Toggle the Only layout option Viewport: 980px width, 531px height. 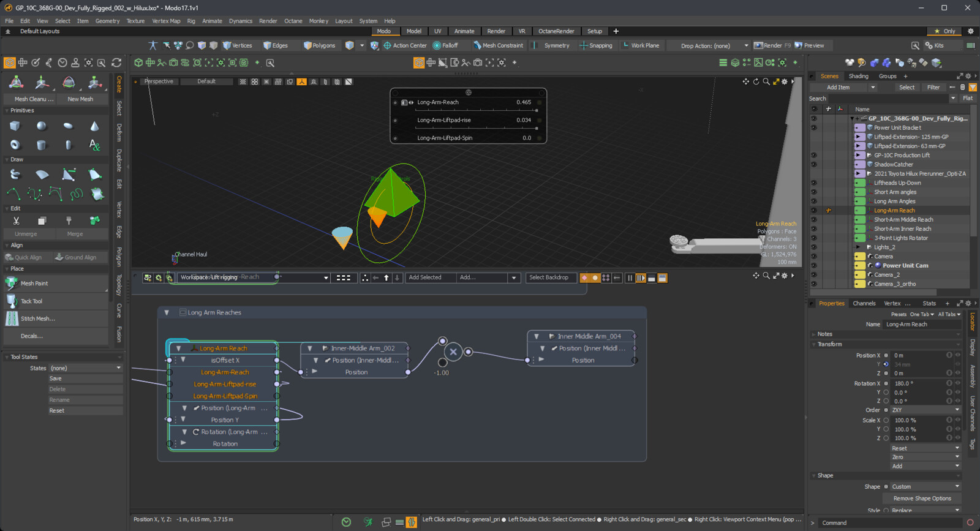pos(944,31)
